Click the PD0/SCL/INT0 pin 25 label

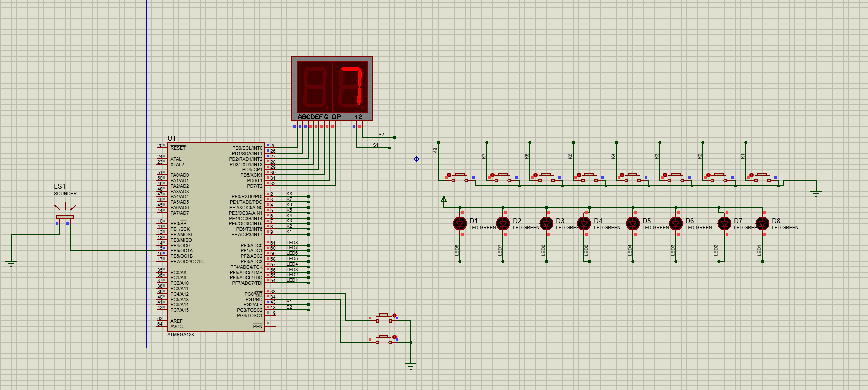[x=247, y=148]
